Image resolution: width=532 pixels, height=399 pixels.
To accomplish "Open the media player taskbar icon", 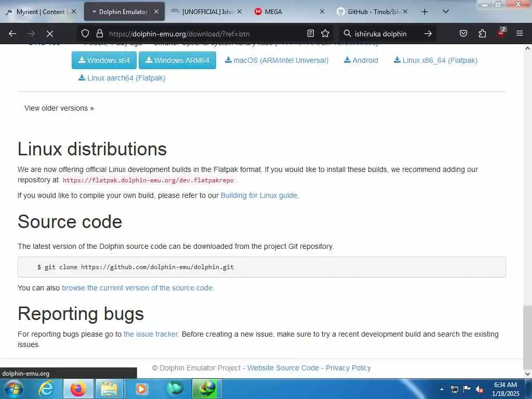I will (141, 389).
